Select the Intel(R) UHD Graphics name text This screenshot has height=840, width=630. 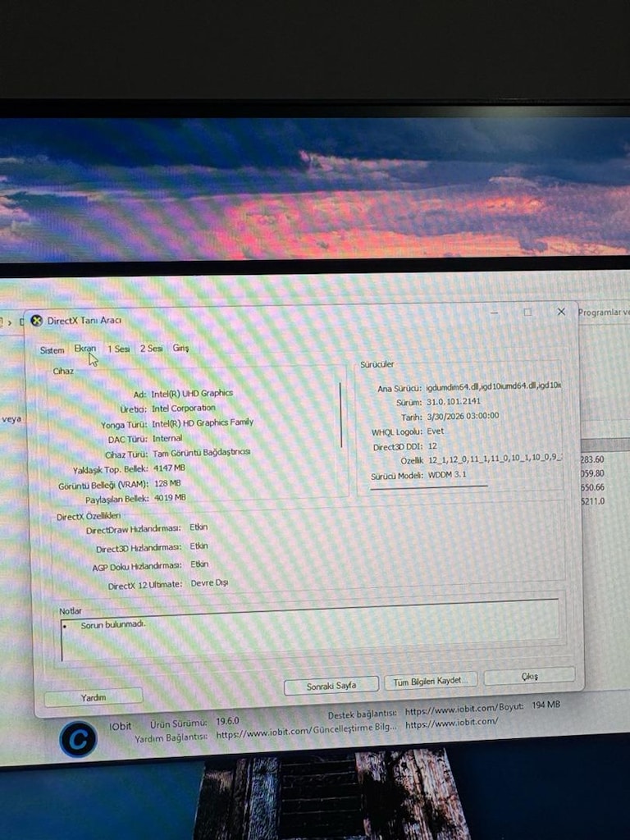(x=192, y=393)
